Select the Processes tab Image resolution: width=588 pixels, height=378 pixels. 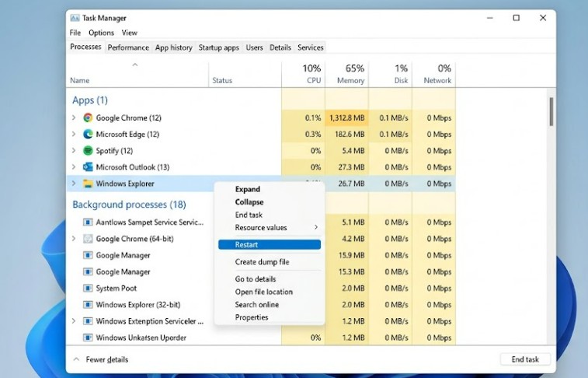[85, 47]
